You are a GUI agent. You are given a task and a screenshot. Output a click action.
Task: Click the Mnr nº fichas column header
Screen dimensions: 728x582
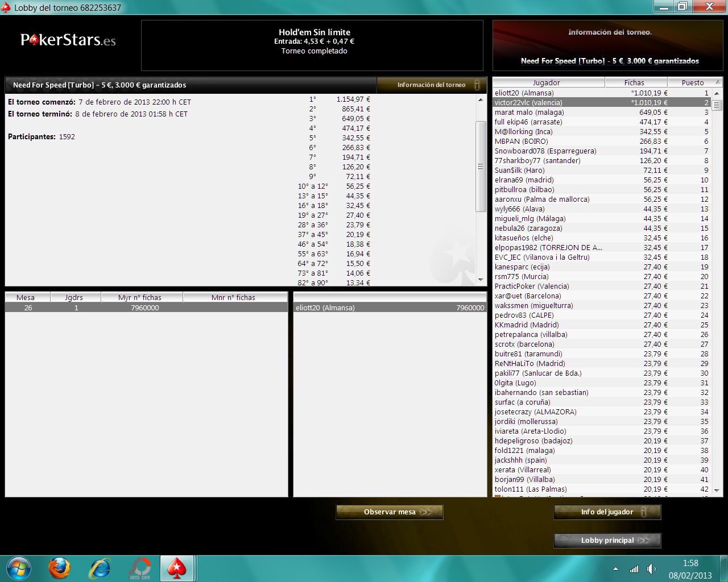tap(235, 297)
